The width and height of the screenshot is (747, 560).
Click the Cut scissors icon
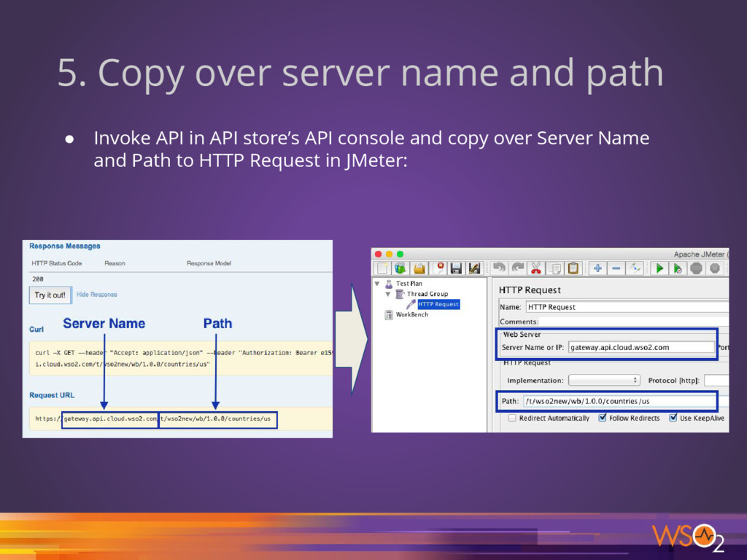pyautogui.click(x=536, y=268)
